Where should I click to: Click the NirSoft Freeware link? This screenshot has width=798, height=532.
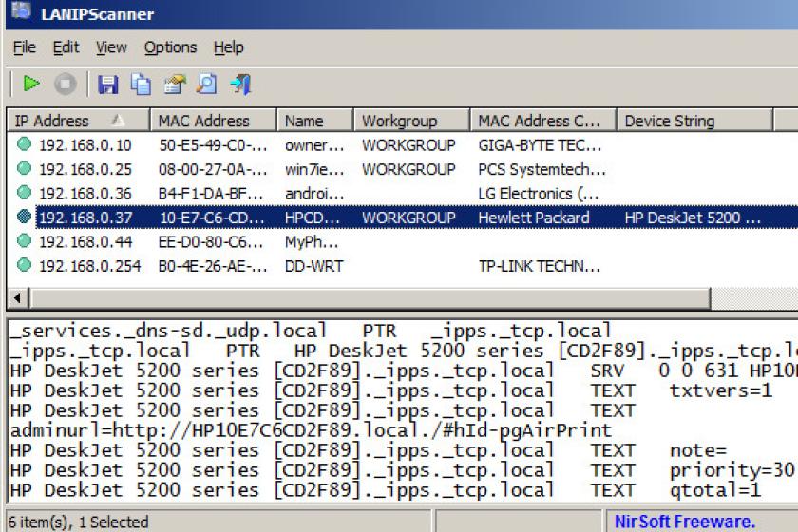[684, 522]
